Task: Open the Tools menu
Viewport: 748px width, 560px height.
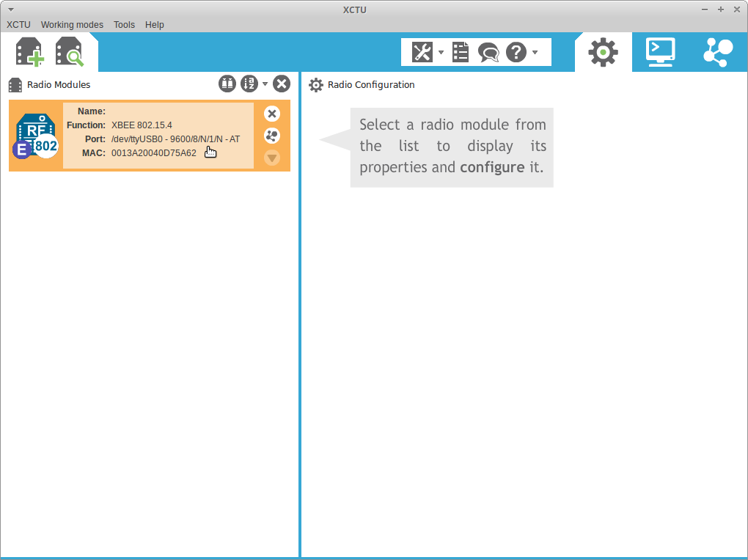Action: (124, 25)
